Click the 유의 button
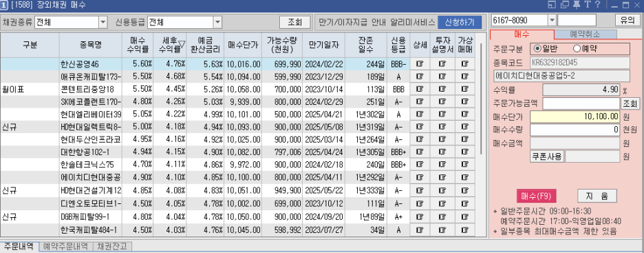Image resolution: width=644 pixels, height=253 pixels. click(x=627, y=20)
